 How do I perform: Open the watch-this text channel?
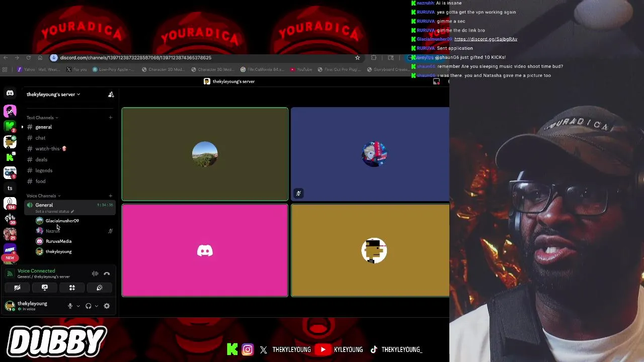[x=69, y=149]
